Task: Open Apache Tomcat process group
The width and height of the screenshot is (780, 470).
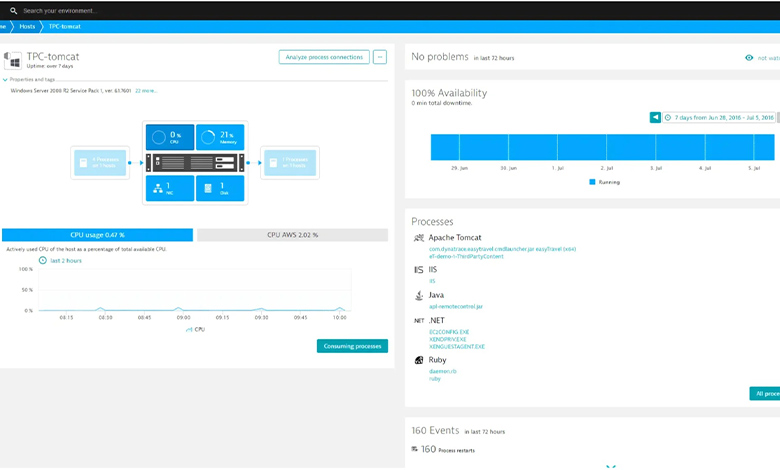Action: coord(455,238)
